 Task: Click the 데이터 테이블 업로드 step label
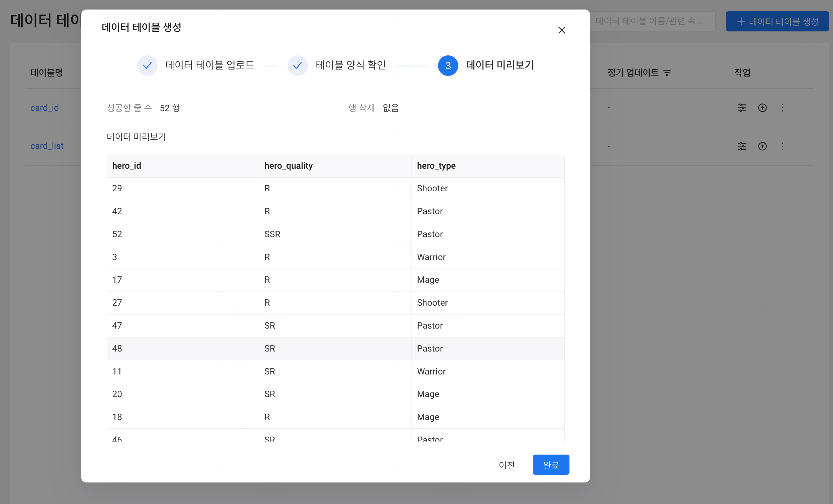(210, 65)
